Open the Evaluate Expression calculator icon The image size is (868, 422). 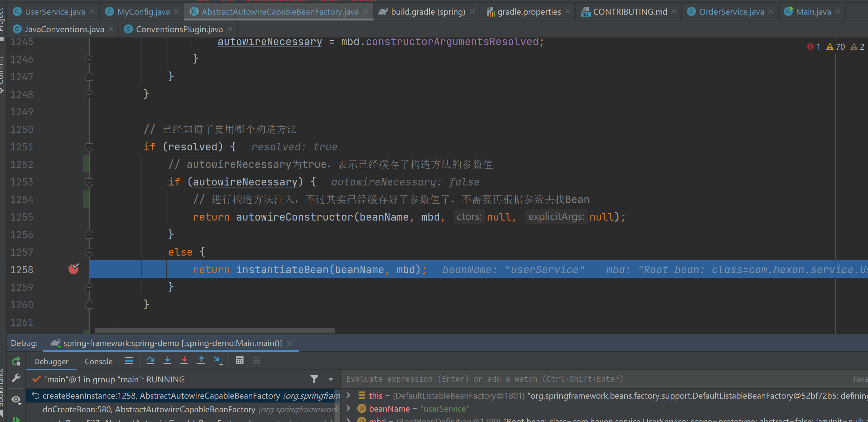tap(239, 361)
